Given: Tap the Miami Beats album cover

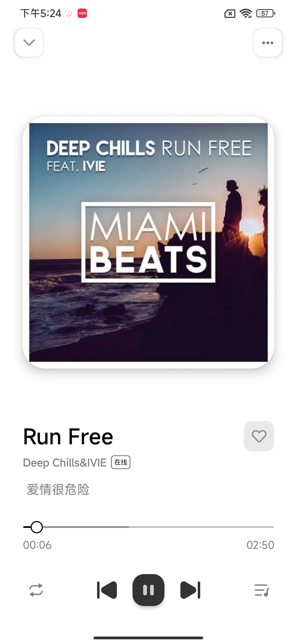Looking at the screenshot, I should click(x=148, y=242).
